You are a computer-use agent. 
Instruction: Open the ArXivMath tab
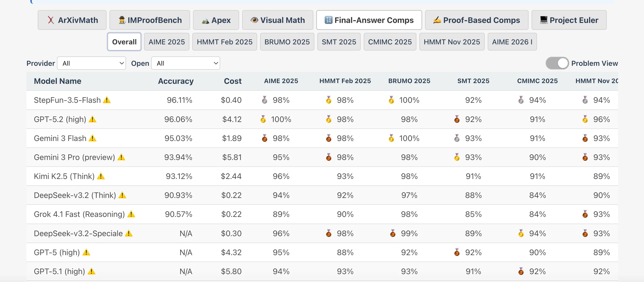pyautogui.click(x=72, y=20)
